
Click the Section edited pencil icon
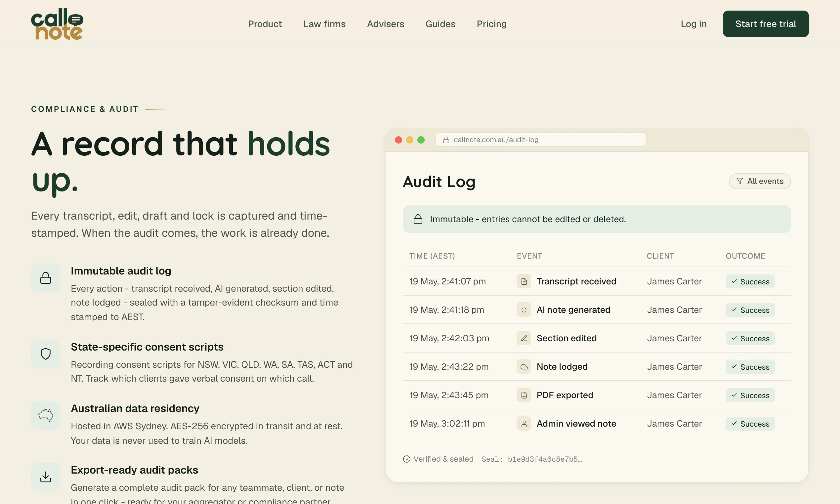(524, 338)
